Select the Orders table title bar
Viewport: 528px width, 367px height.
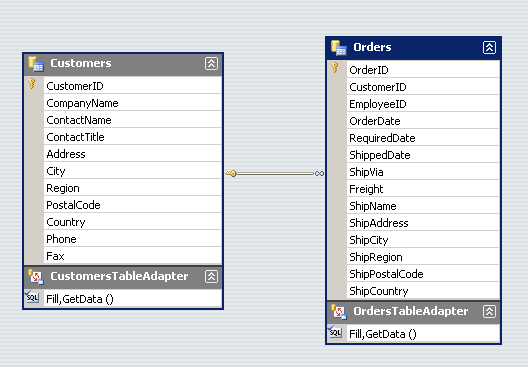[413, 48]
